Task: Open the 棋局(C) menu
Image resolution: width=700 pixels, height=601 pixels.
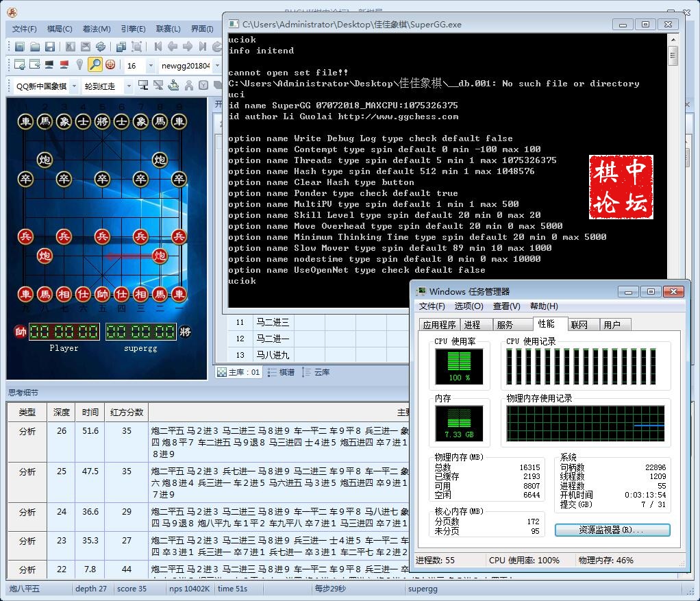Action: (60, 29)
